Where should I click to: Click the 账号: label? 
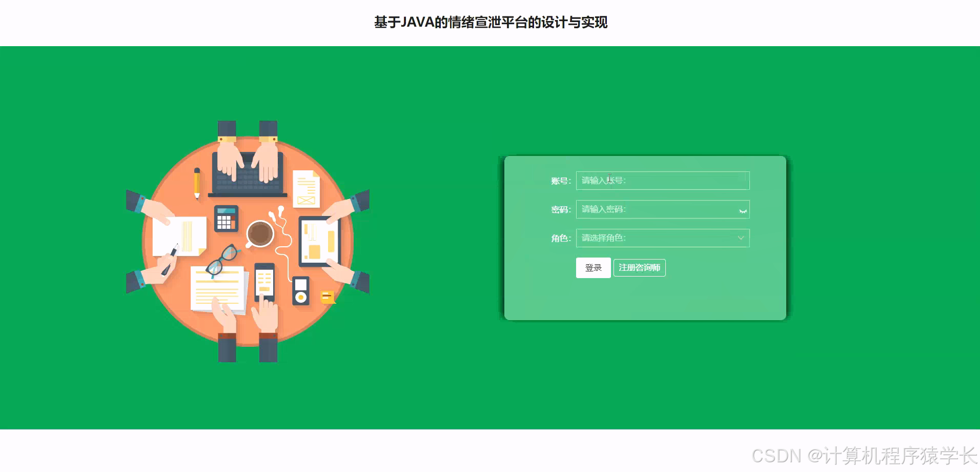click(561, 181)
